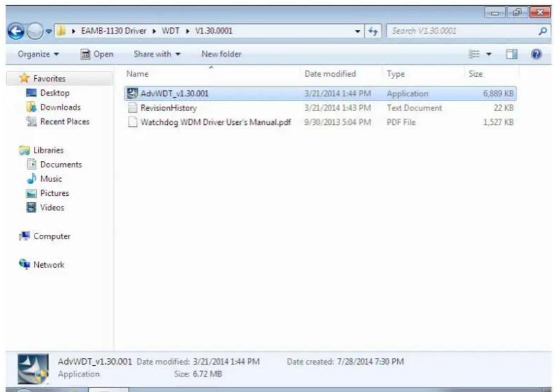Select Favorites in the navigation pane
The height and width of the screenshot is (392, 555).
pos(49,78)
